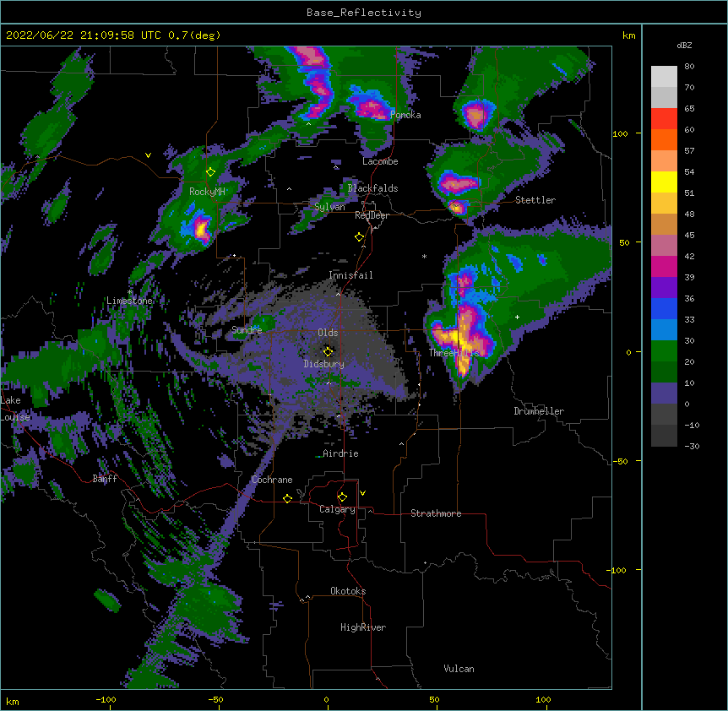Image resolution: width=728 pixels, height=711 pixels.
Task: Click the blue 36 dBZ legend color
Action: (x=664, y=308)
